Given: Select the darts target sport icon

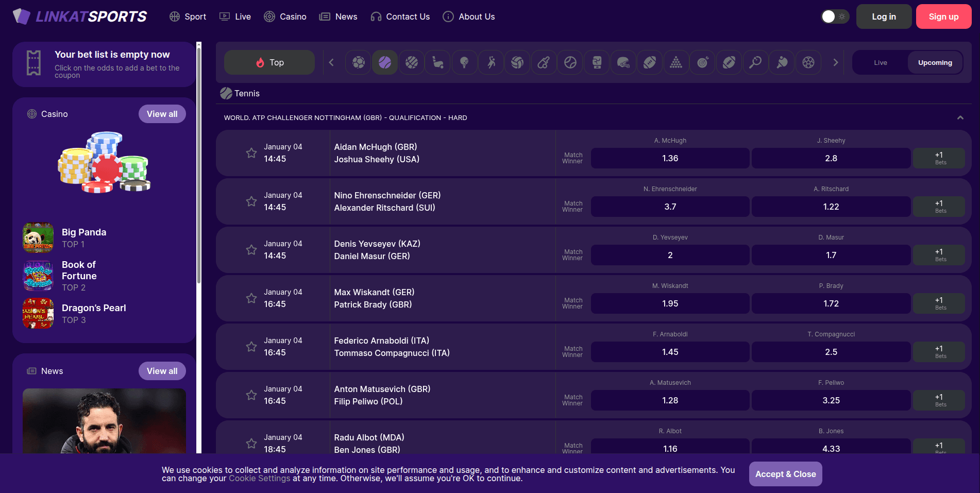Looking at the screenshot, I should (702, 62).
